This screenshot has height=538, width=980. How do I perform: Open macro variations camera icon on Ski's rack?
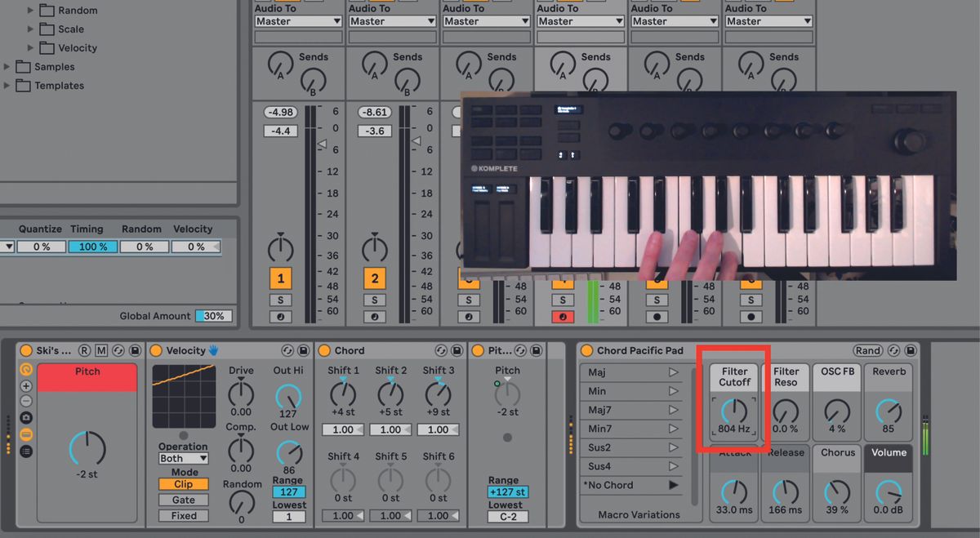coord(26,418)
